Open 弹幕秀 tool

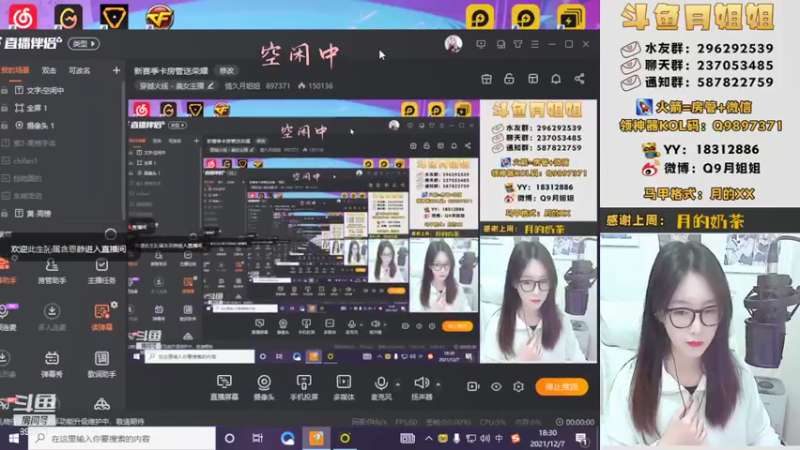(x=52, y=364)
